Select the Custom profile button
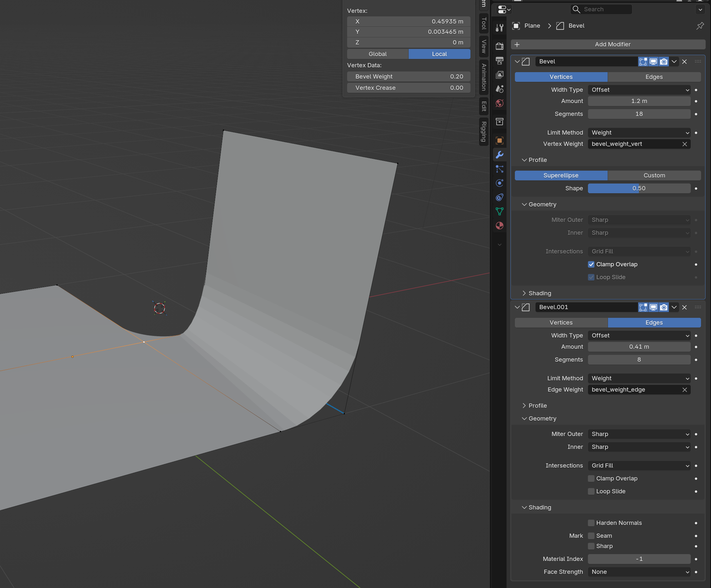This screenshot has height=588, width=711. coord(654,175)
